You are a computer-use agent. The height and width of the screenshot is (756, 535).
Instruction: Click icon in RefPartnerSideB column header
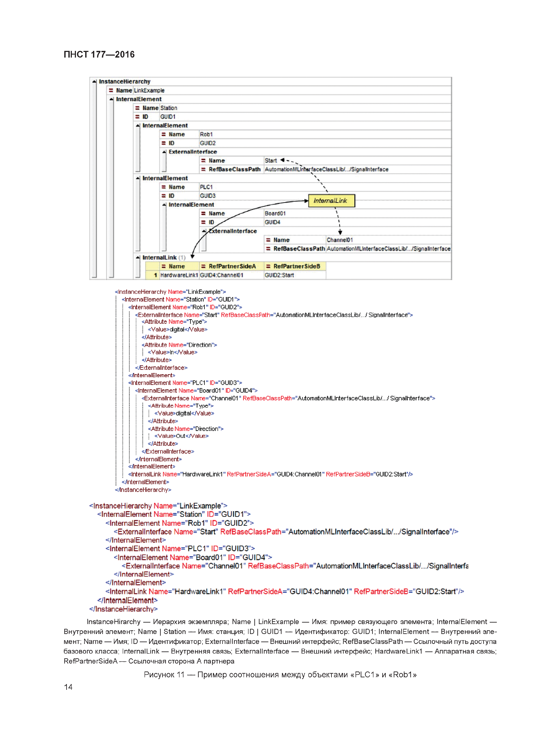tap(269, 266)
